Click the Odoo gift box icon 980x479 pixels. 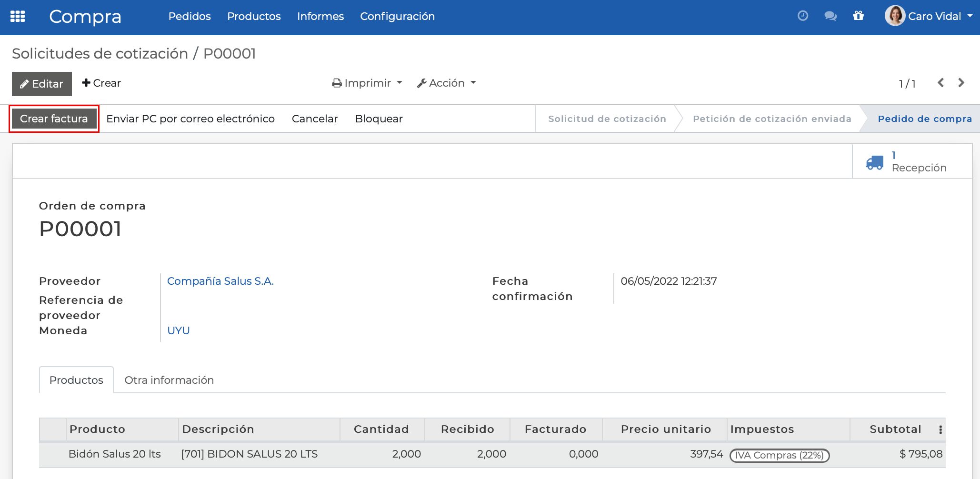[x=859, y=16]
